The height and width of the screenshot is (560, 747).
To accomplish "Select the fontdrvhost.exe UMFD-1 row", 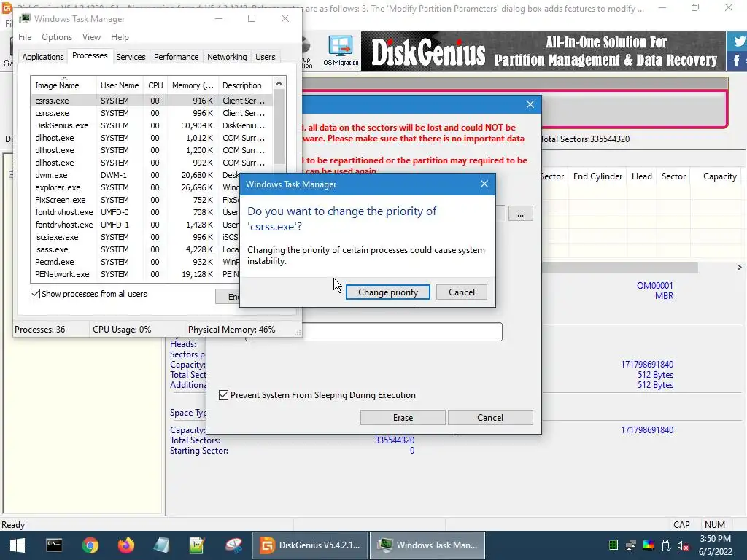I will 135,225.
